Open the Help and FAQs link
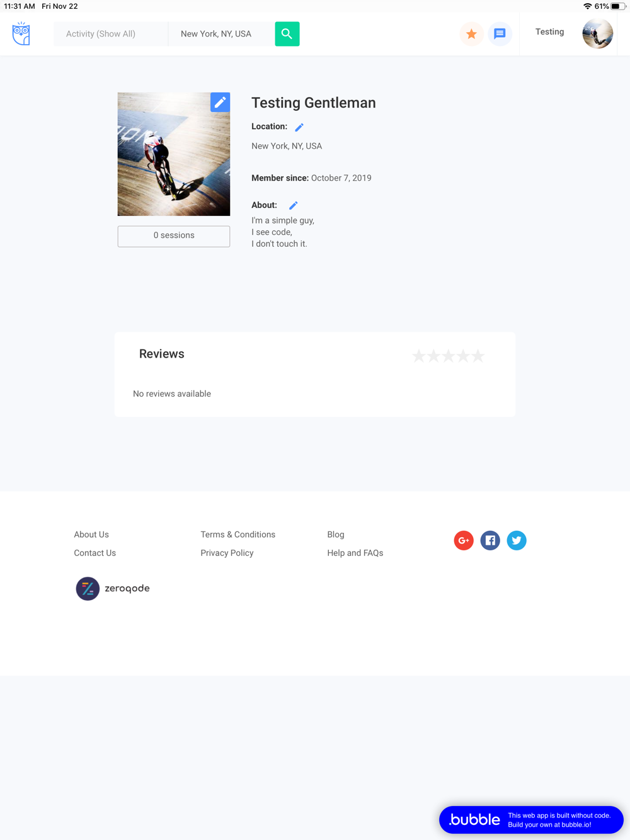The width and height of the screenshot is (630, 840). coord(355,553)
